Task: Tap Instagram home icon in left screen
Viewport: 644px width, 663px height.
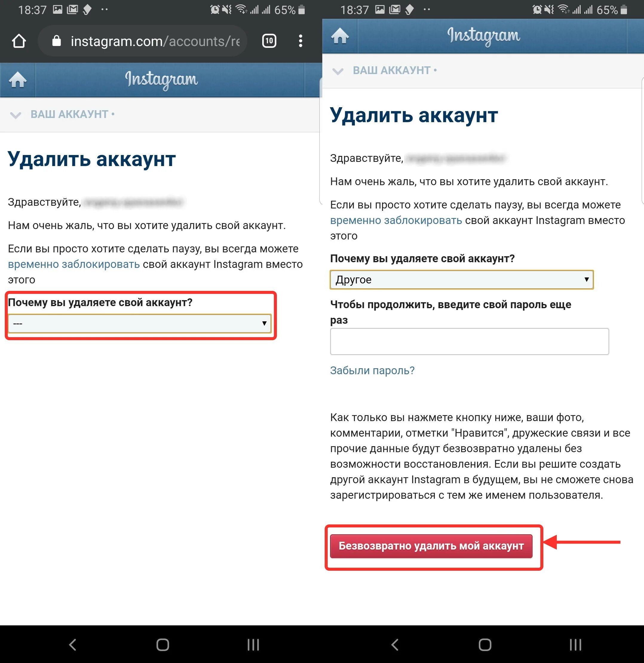Action: point(18,80)
